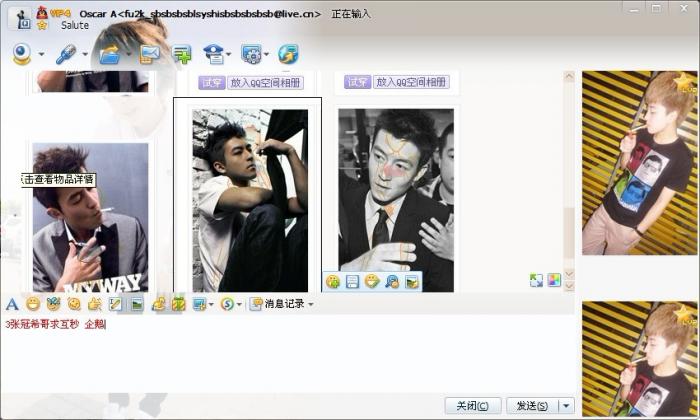The height and width of the screenshot is (420, 700).
Task: Open the color palette skin icon
Action: pos(554,280)
